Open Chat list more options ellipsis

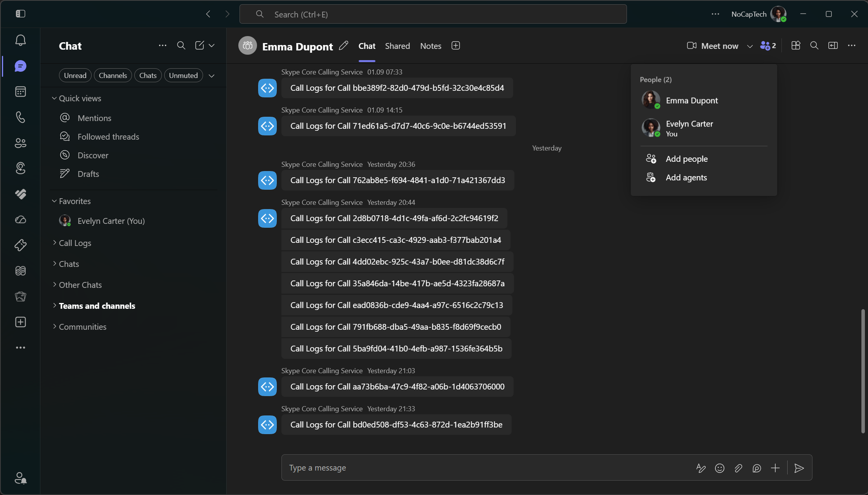(x=163, y=45)
